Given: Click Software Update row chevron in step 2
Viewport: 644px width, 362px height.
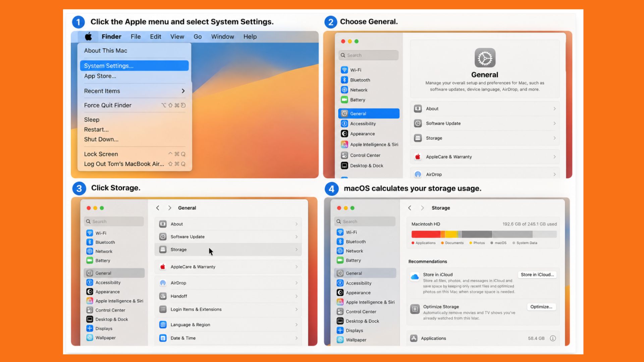Looking at the screenshot, I should pyautogui.click(x=554, y=123).
